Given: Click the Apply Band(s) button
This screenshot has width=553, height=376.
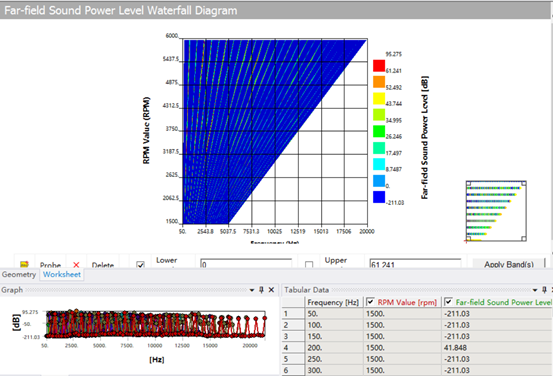Looking at the screenshot, I should (509, 264).
